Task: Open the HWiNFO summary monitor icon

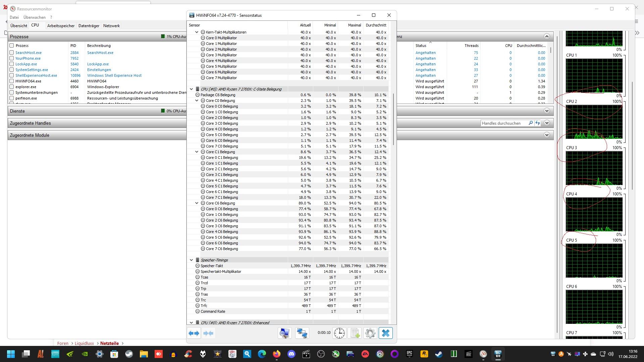Action: (x=284, y=333)
